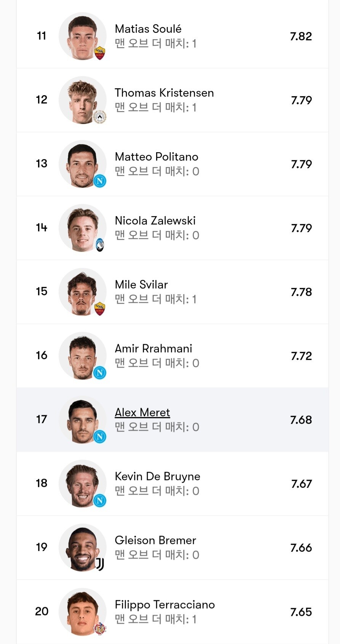Click the Napoli badge on Matteo Politano's photo

click(100, 181)
